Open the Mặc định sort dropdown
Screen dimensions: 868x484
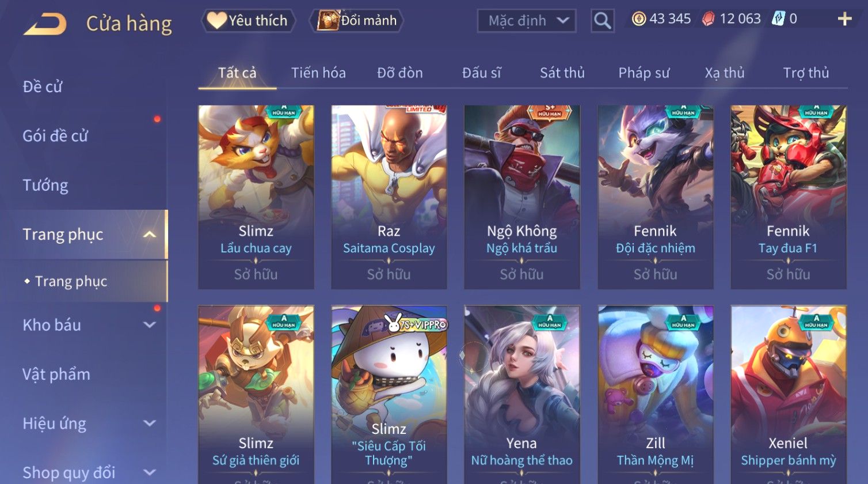(x=527, y=21)
